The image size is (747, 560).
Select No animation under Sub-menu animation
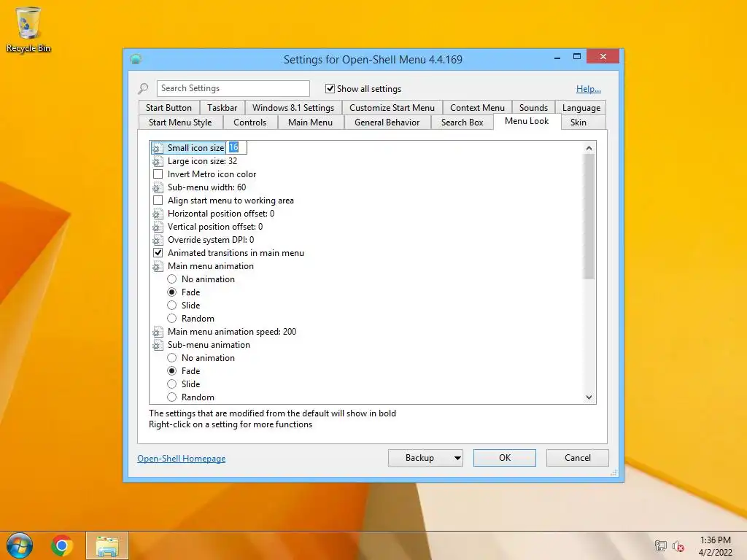[x=172, y=358]
